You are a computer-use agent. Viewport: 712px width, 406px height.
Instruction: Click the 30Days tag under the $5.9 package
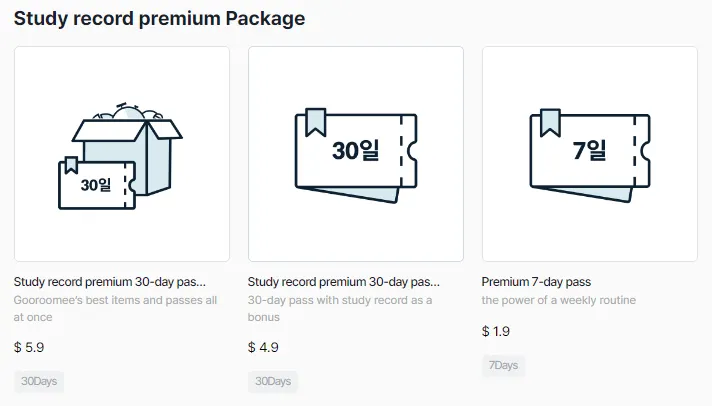coord(39,381)
